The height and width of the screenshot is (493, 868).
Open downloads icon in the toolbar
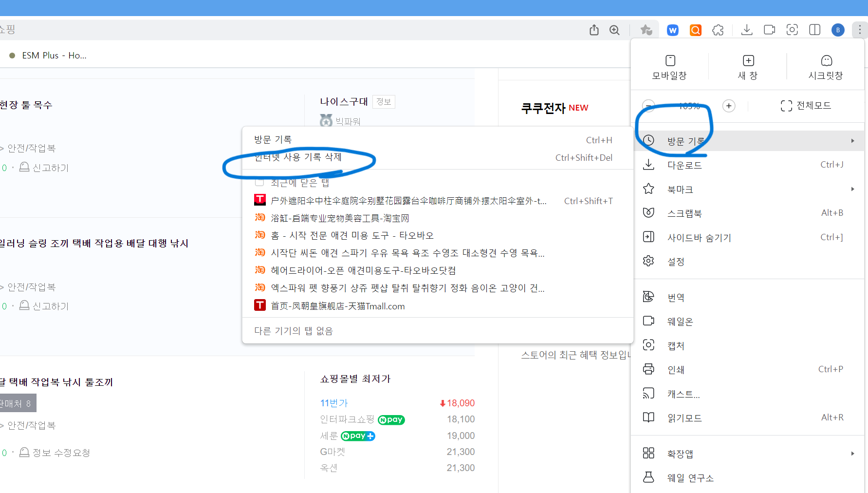point(747,30)
